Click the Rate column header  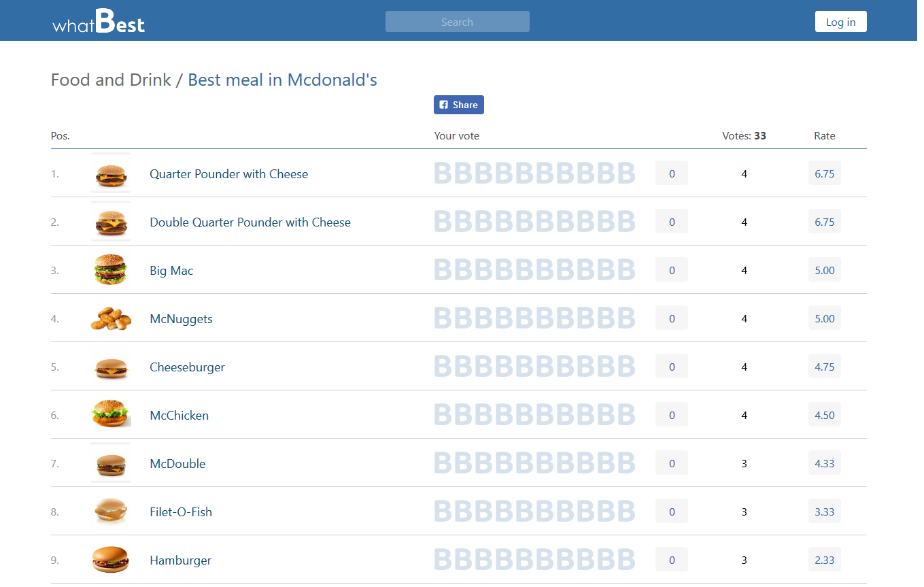click(825, 136)
